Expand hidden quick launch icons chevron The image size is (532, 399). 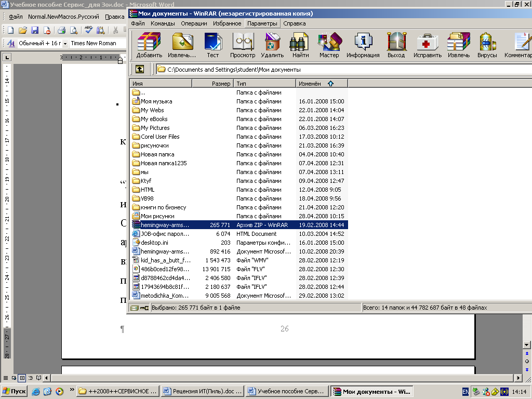(x=72, y=390)
